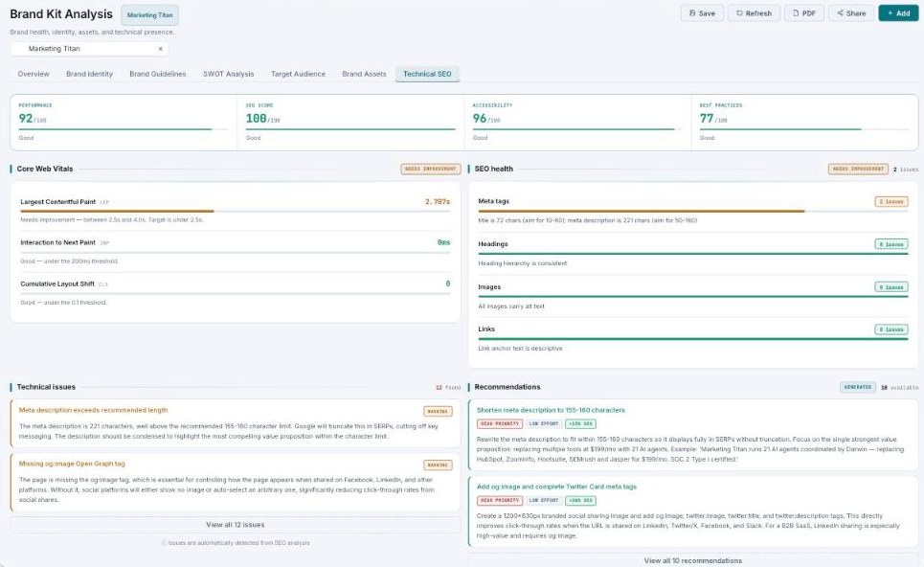Image resolution: width=924 pixels, height=567 pixels.
Task: Click the Meta tags orange progress bar
Action: 693,211
